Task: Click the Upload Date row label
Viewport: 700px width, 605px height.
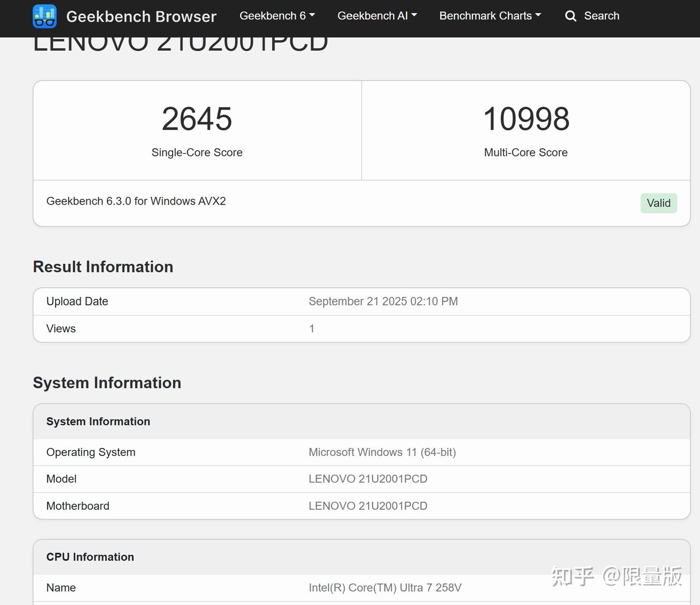Action: 77,301
